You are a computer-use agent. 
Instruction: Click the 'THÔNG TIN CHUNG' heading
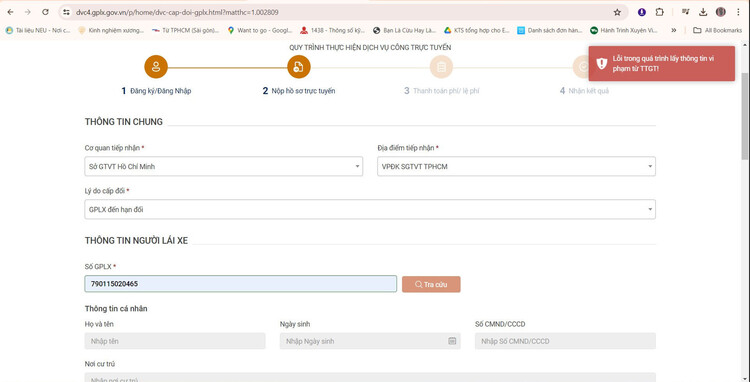[x=123, y=122]
